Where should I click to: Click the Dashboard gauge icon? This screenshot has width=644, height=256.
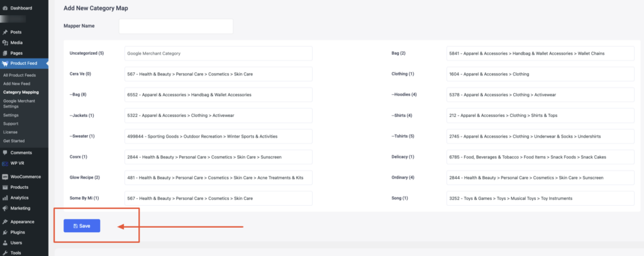(5, 8)
